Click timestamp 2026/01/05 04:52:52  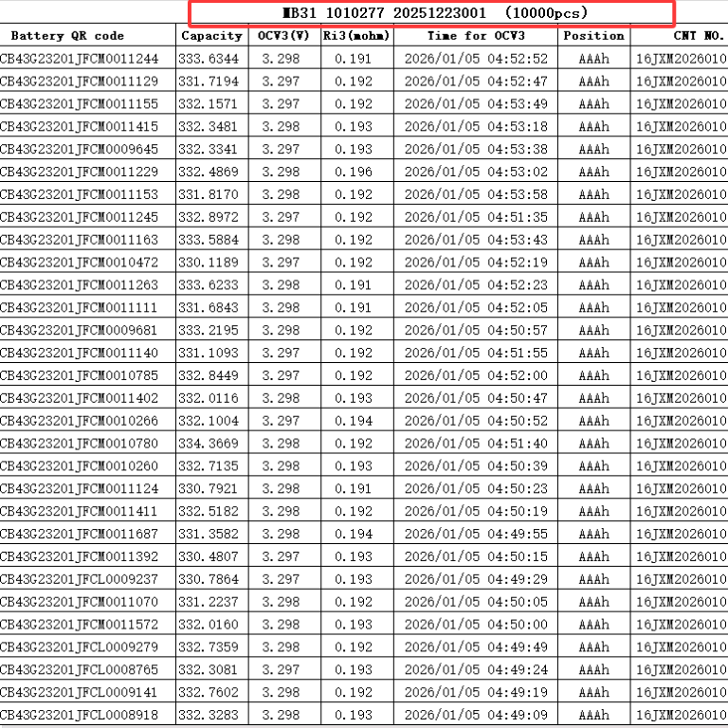click(x=476, y=59)
